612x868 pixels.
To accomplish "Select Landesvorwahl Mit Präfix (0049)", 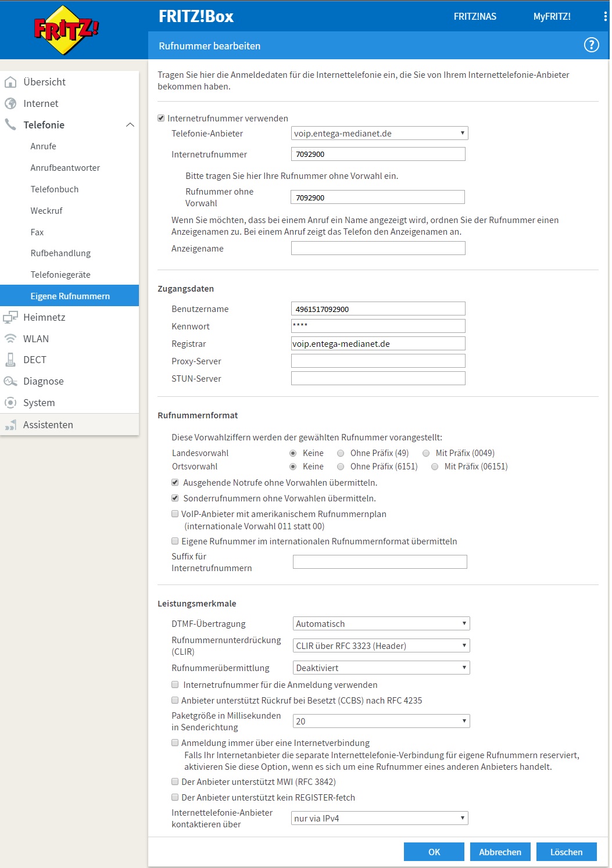I will 426,453.
